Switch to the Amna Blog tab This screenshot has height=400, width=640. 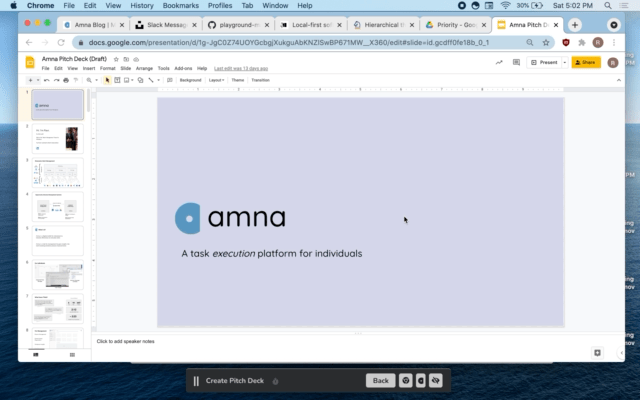tap(94, 25)
